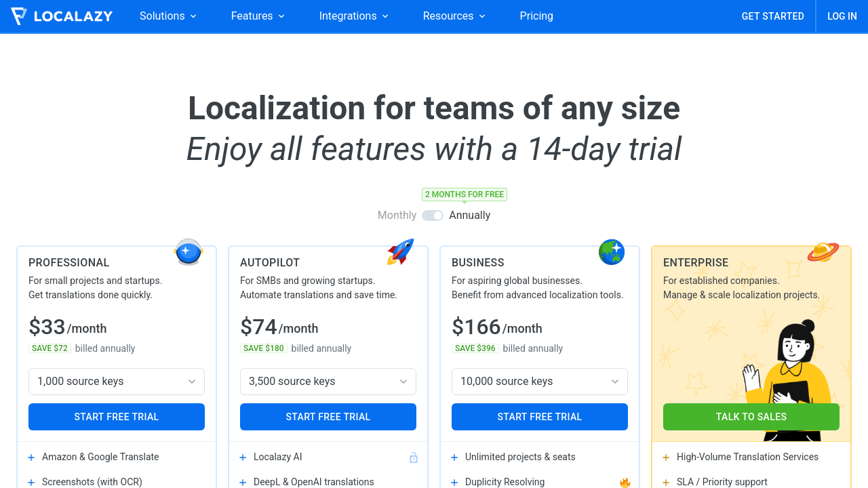Go to the Pricing page

click(536, 16)
